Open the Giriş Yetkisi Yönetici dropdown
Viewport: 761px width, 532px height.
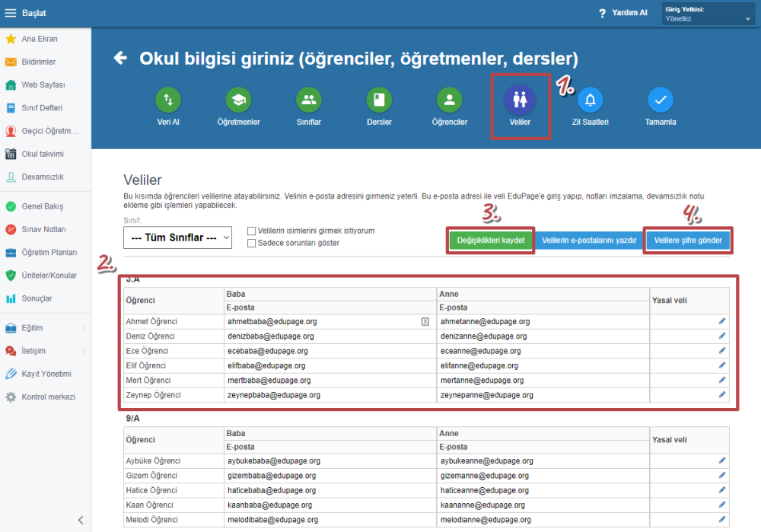point(708,14)
